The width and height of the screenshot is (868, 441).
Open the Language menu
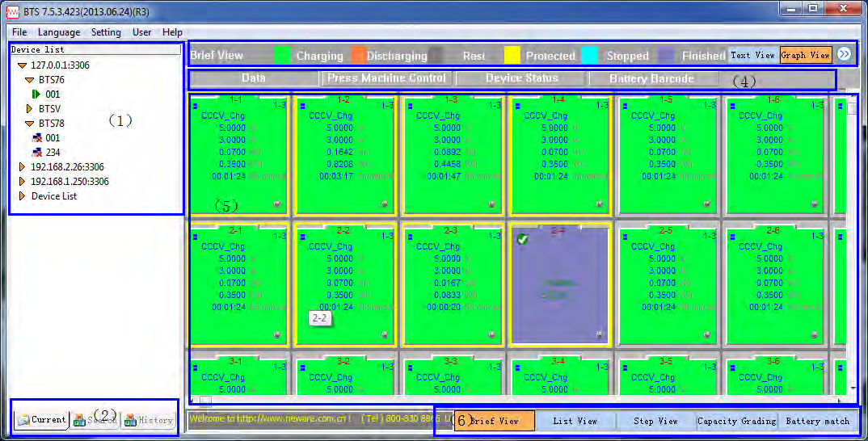pos(59,32)
